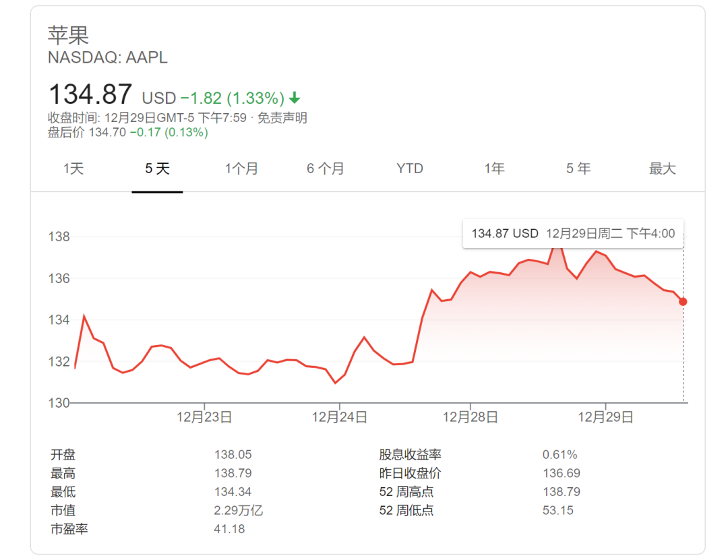This screenshot has height=560, width=728.
Task: Open the 免责声明 disclaimer link
Action: 283,118
